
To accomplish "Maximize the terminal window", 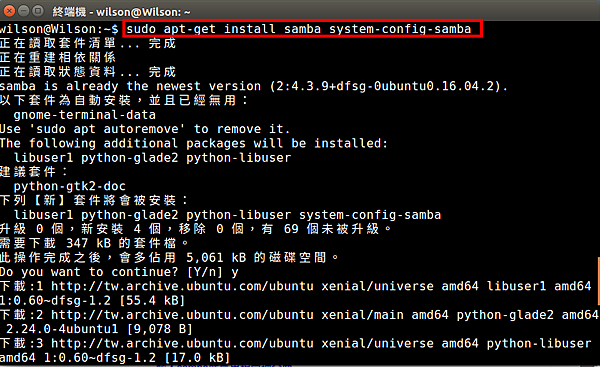I will [x=38, y=11].
